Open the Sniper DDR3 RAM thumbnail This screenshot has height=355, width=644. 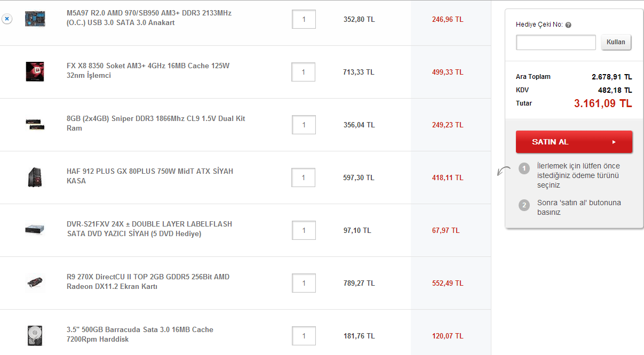(x=35, y=124)
